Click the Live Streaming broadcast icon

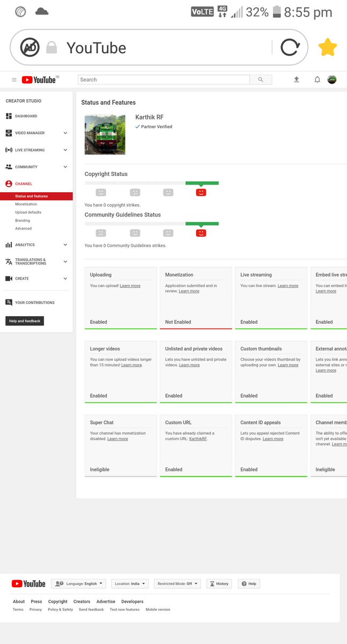click(x=9, y=150)
